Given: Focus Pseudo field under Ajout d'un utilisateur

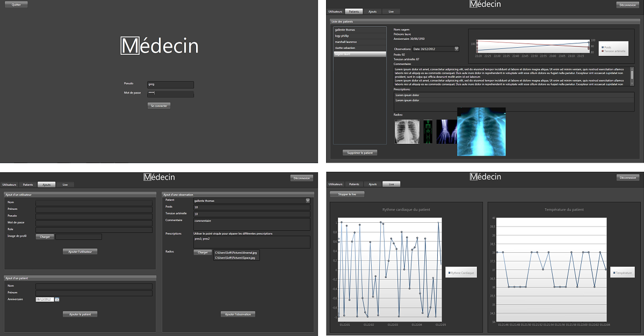Looking at the screenshot, I should coord(94,216).
